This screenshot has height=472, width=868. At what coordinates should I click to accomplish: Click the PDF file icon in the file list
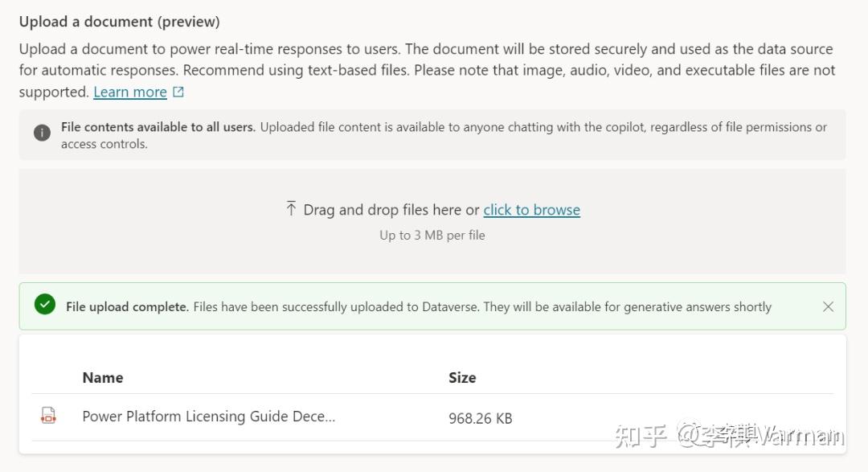coord(49,416)
